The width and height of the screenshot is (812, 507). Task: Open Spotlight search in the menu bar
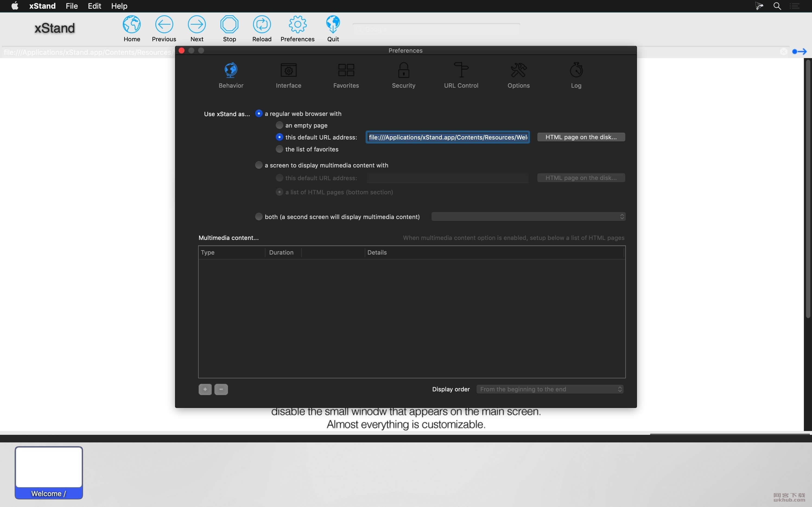(x=777, y=6)
